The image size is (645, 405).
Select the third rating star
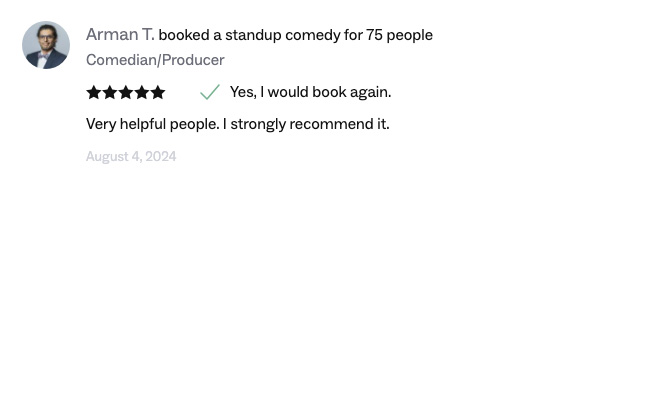pos(126,92)
